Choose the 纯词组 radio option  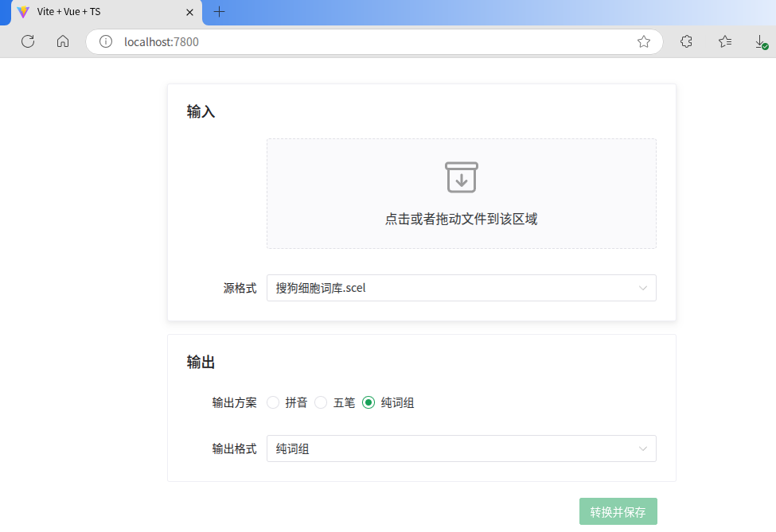click(x=369, y=402)
